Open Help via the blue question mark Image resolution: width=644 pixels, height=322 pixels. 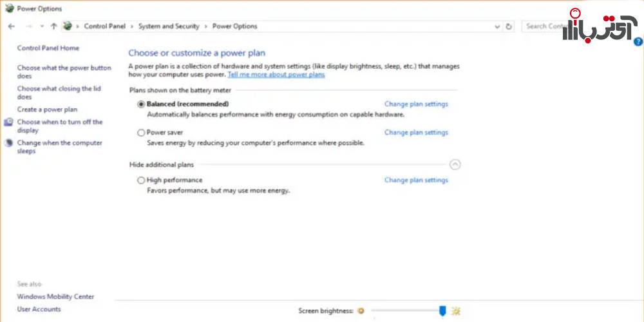click(638, 41)
